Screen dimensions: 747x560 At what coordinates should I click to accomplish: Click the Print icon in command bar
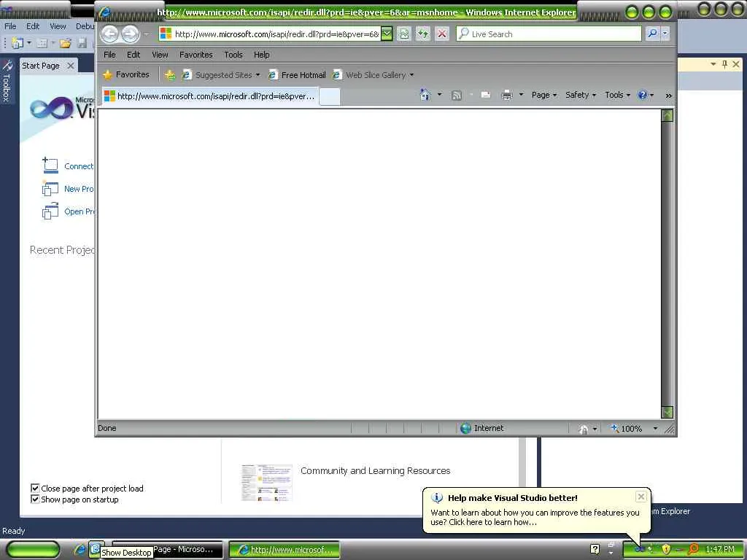507,96
